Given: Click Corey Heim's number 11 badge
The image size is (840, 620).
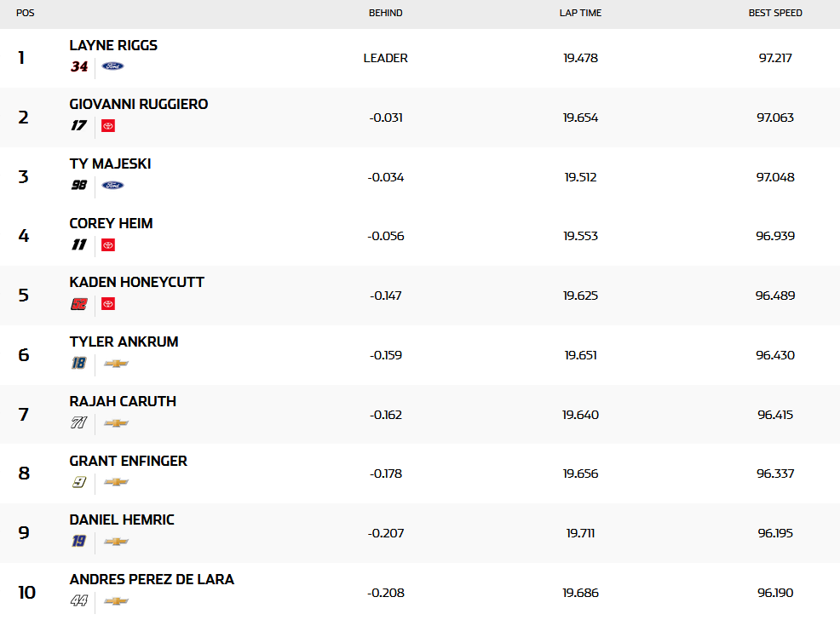Looking at the screenshot, I should click(x=79, y=245).
